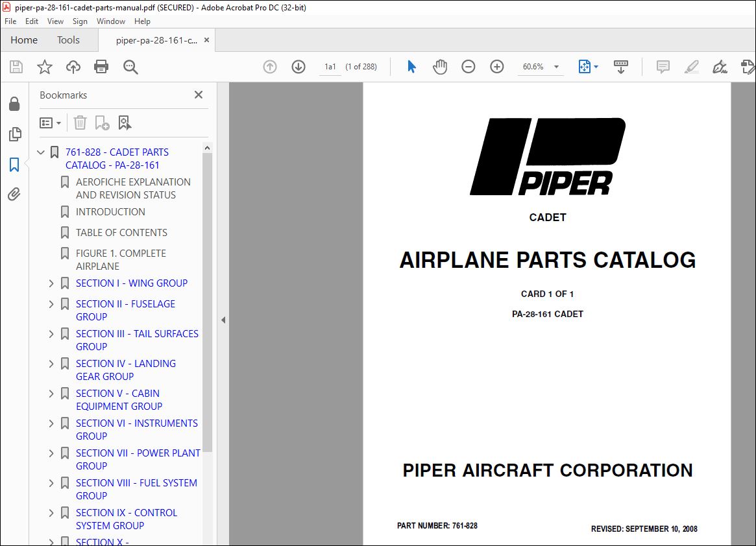The height and width of the screenshot is (546, 756).
Task: Expand Section V - Cabin Equipment Group
Action: (x=51, y=394)
